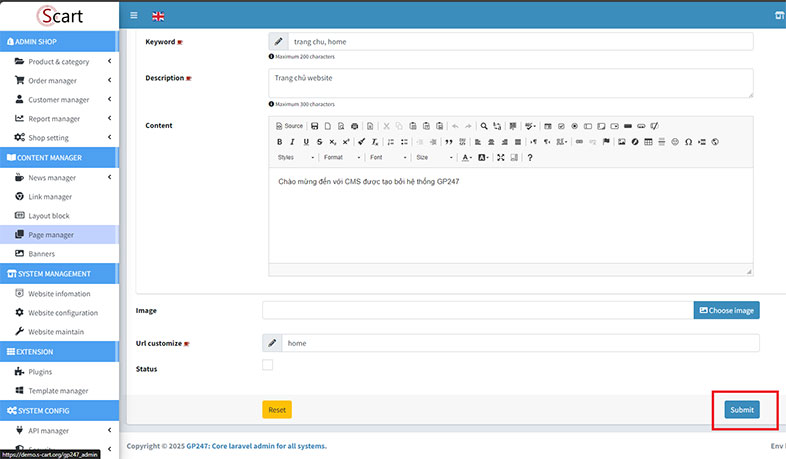
Task: Click into the Url customize field
Action: 520,343
